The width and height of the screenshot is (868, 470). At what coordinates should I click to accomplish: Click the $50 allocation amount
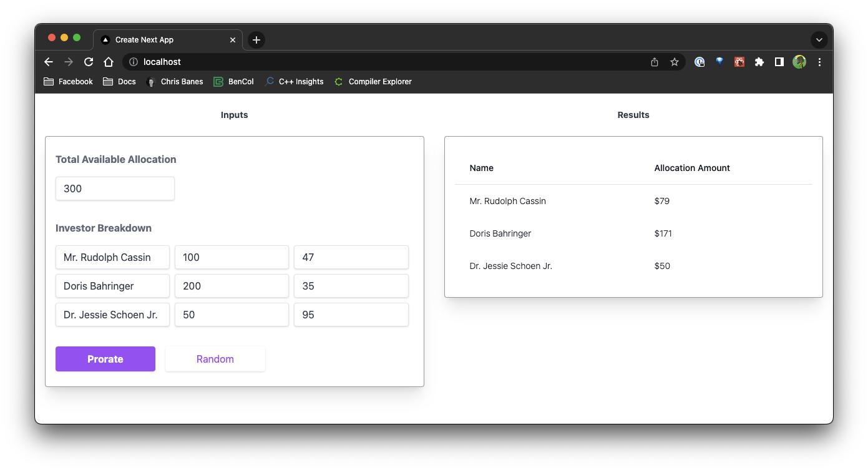pyautogui.click(x=662, y=266)
